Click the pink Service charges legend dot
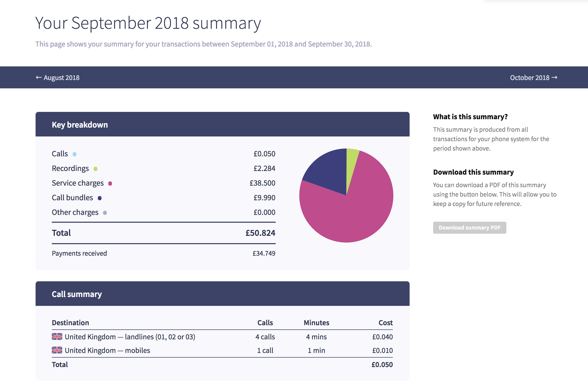Image resolution: width=588 pixels, height=389 pixels. pos(110,184)
